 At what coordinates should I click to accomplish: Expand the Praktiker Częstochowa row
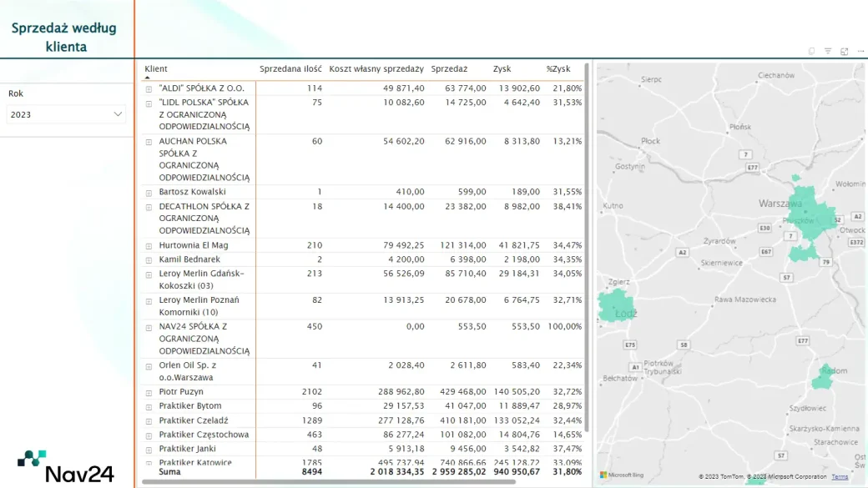tap(149, 435)
